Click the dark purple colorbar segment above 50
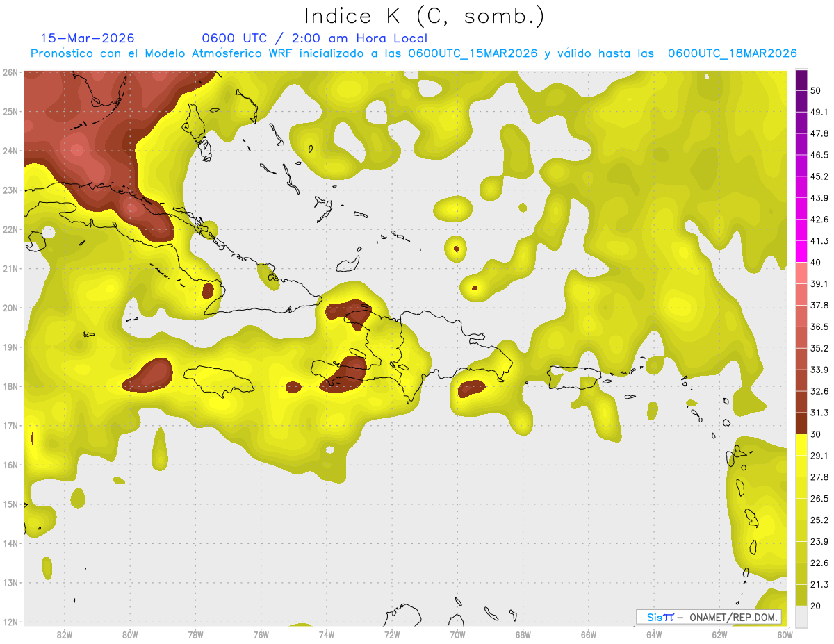 coord(801,80)
